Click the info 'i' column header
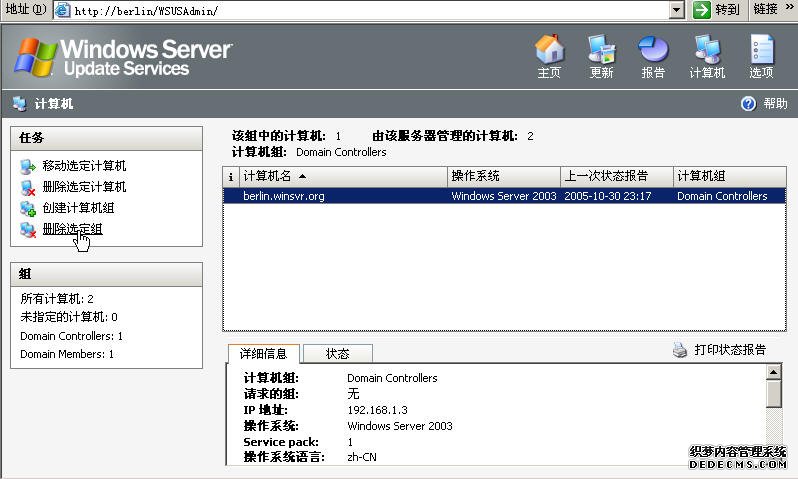The width and height of the screenshot is (798, 479). 231,176
